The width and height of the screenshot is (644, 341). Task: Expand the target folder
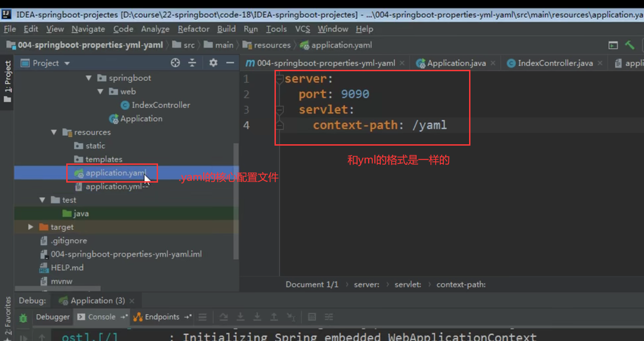(x=31, y=227)
